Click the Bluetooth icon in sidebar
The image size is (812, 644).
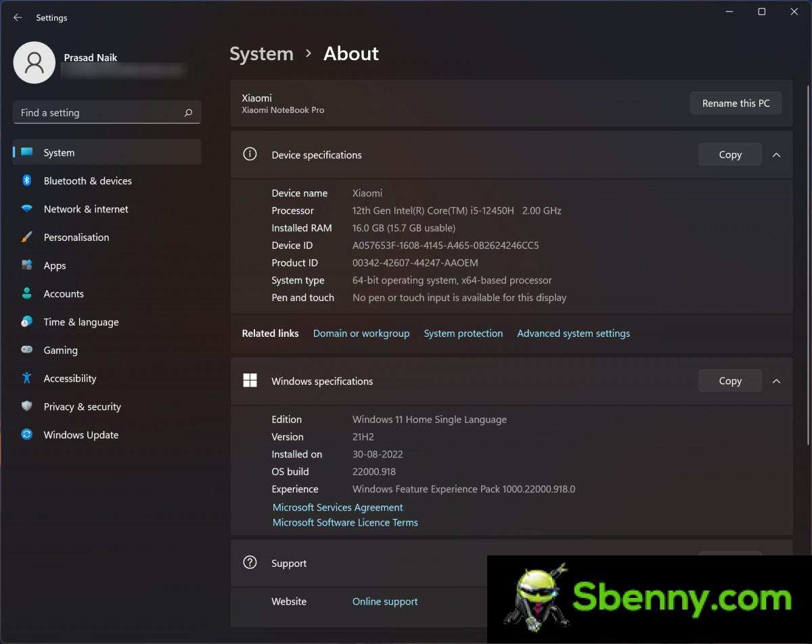tap(27, 181)
